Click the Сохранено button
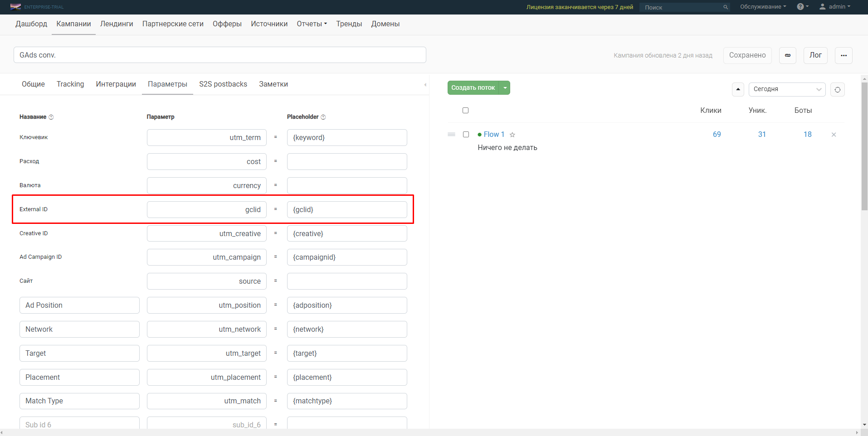Viewport: 868px width, 436px height. point(747,55)
